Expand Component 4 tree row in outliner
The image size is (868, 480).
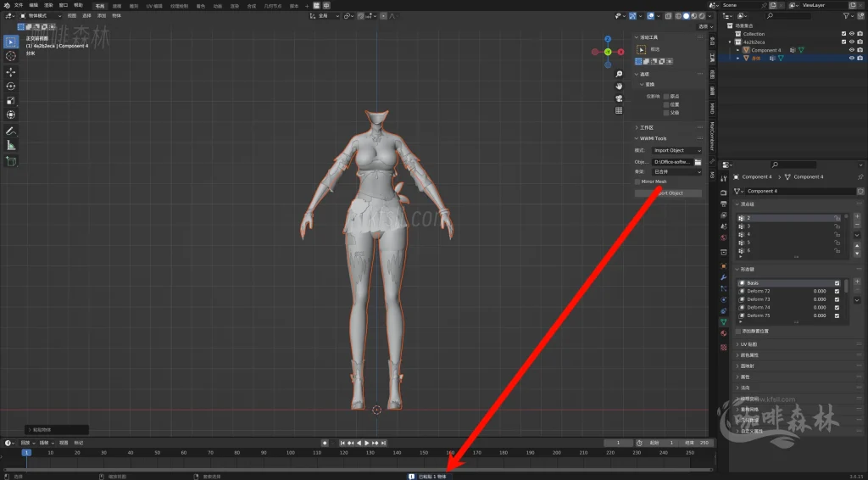pos(738,50)
